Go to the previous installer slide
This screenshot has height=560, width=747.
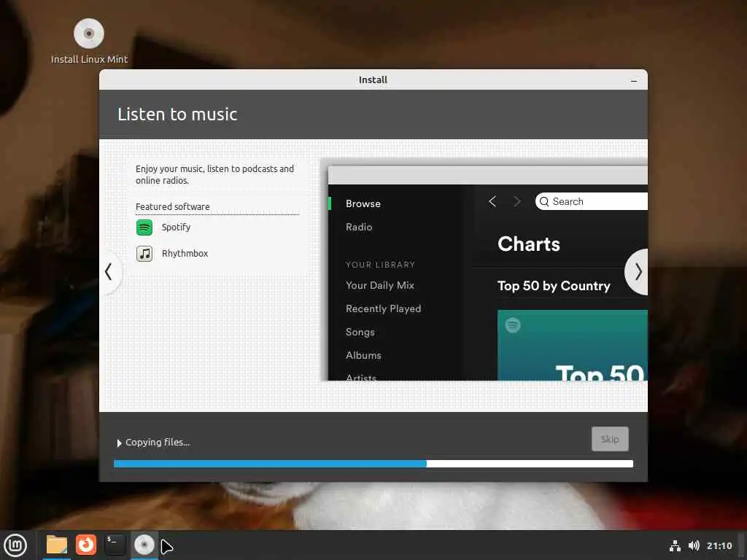coord(109,272)
